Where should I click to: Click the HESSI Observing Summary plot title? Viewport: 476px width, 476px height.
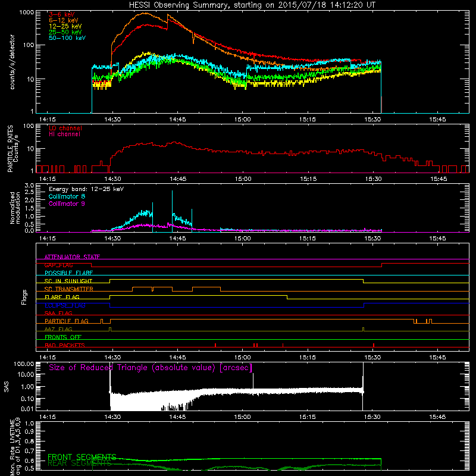coord(252,5)
